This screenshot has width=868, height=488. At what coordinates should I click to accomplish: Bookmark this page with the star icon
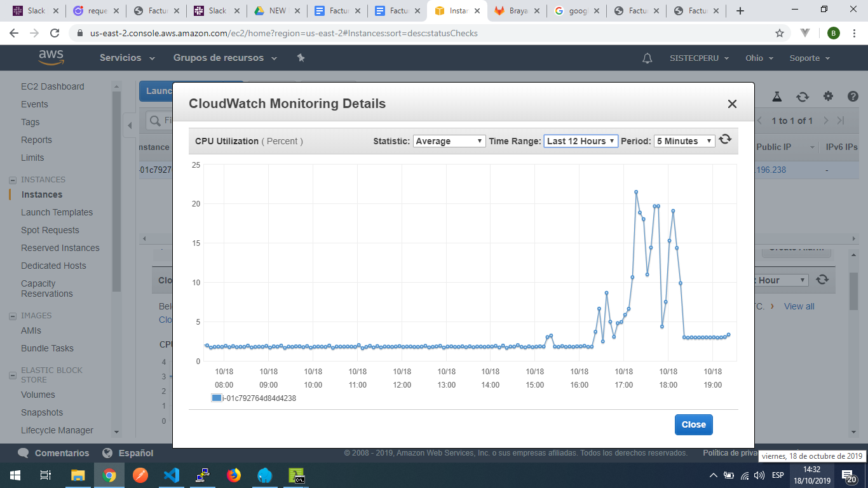[780, 33]
